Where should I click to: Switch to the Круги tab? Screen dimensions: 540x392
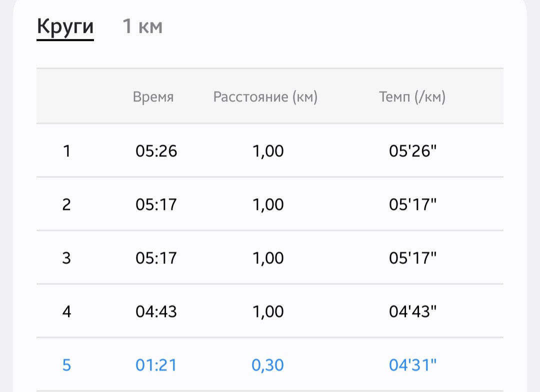[65, 27]
